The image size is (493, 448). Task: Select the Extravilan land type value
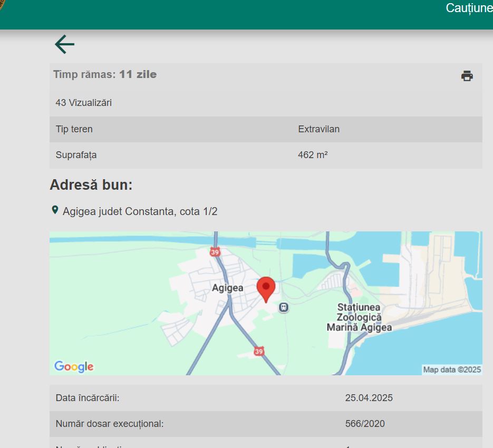[319, 129]
